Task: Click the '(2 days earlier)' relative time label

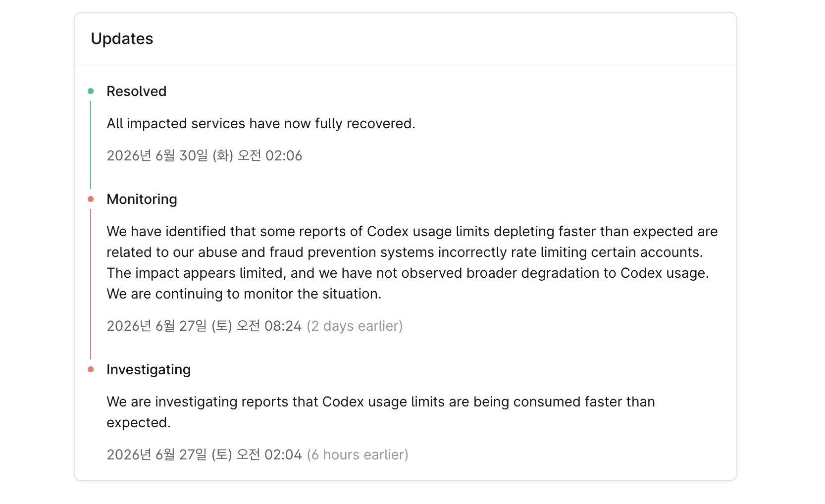Action: 355,326
